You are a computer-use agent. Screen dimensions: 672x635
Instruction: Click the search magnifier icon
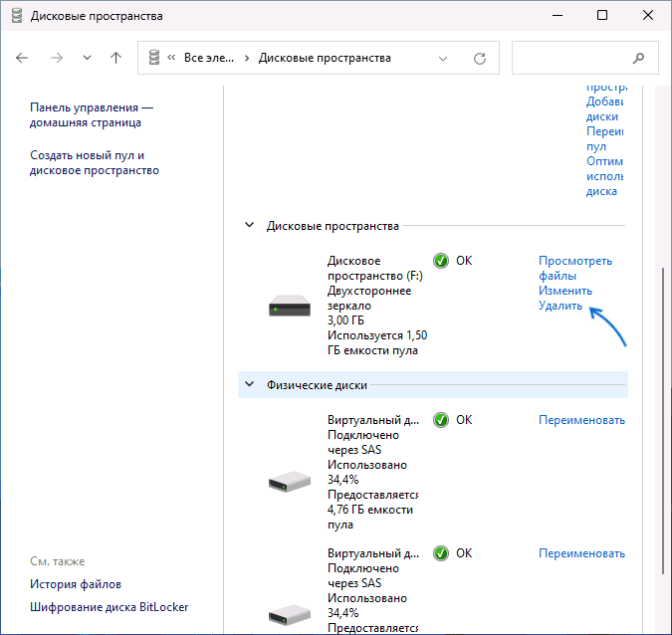(x=638, y=58)
